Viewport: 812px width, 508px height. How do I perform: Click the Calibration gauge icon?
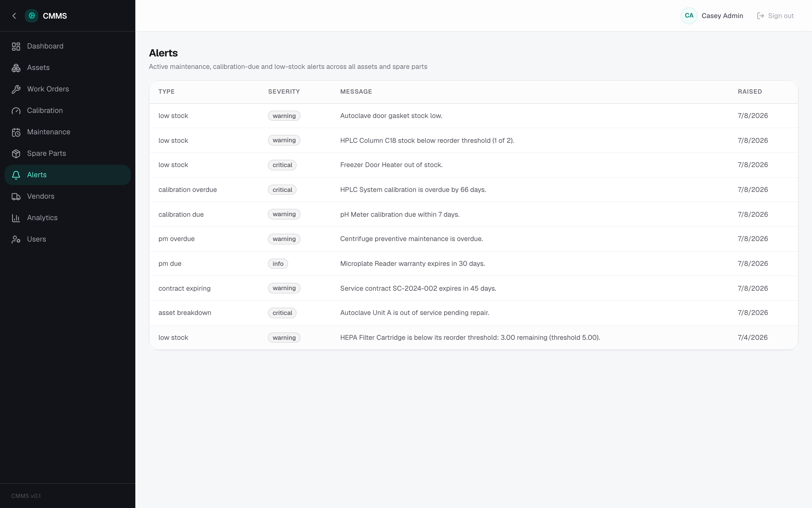tap(16, 111)
